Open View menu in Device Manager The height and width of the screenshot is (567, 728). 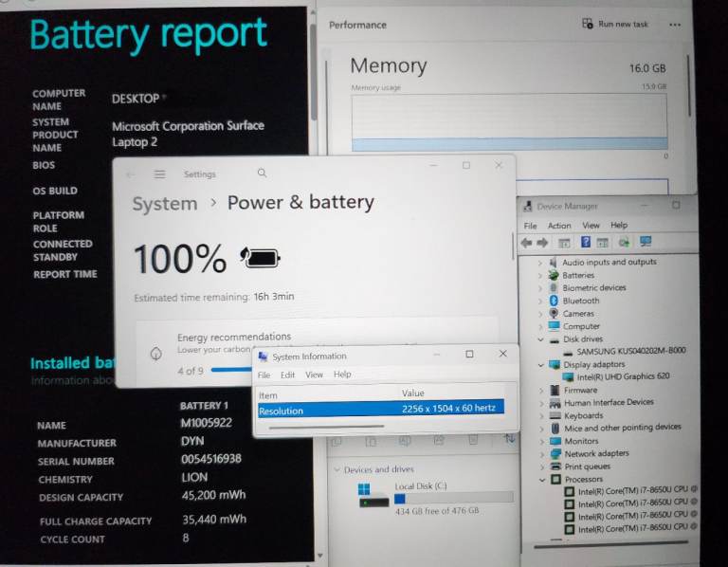[591, 226]
